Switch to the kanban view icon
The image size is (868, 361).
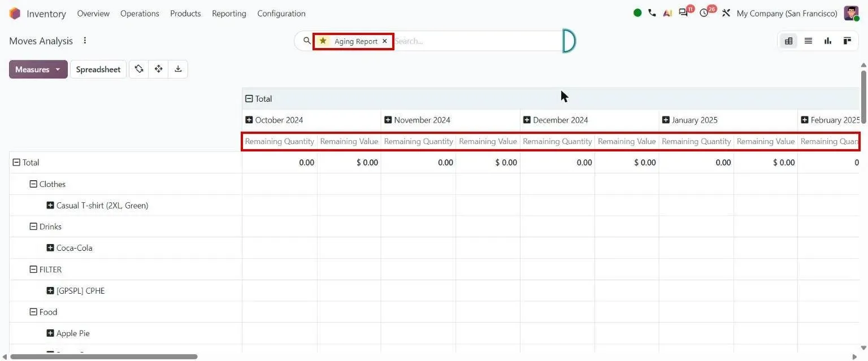[847, 41]
